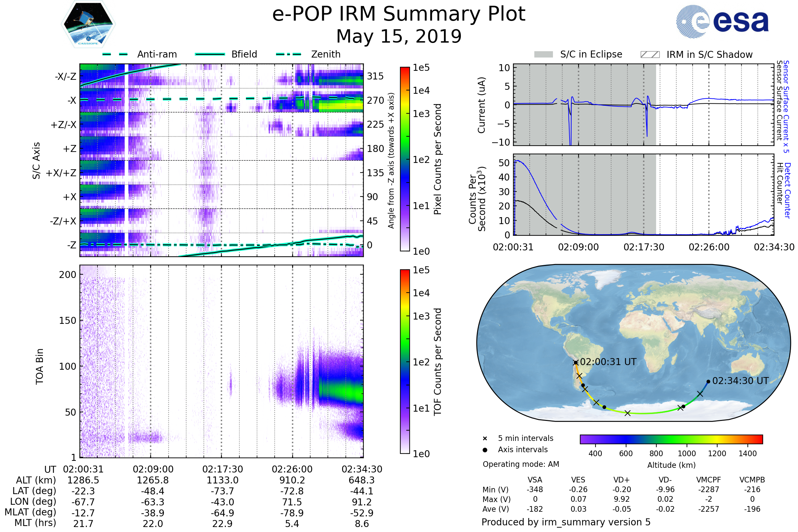Viewport: 798px width, 532px height.
Task: Click the Pixel Counts per Second colorbar
Action: (405, 159)
